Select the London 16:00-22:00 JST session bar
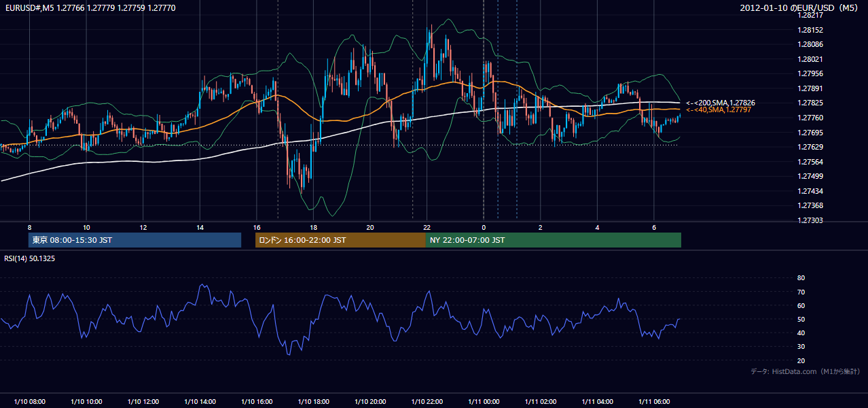The image size is (868, 408). click(x=340, y=240)
